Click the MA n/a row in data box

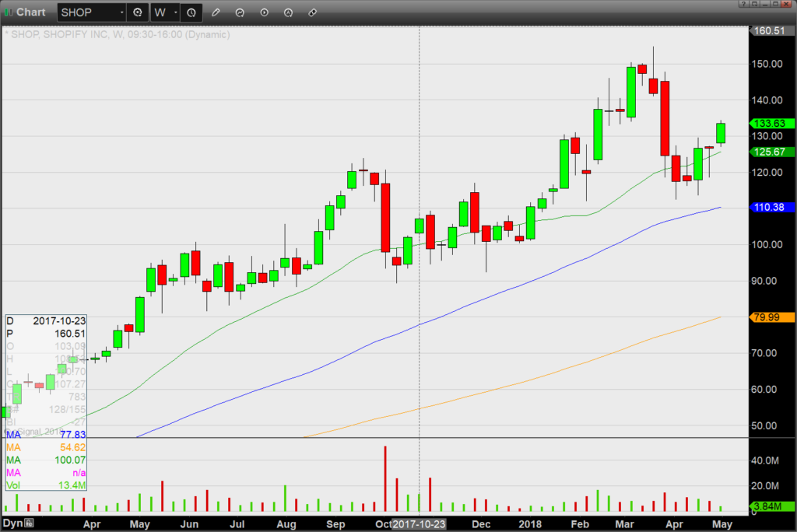46,473
